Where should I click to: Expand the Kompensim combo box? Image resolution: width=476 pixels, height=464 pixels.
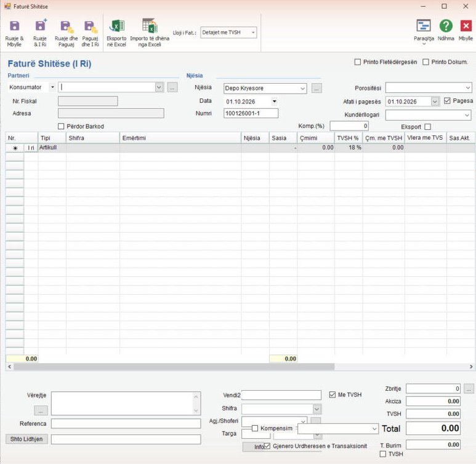click(374, 429)
